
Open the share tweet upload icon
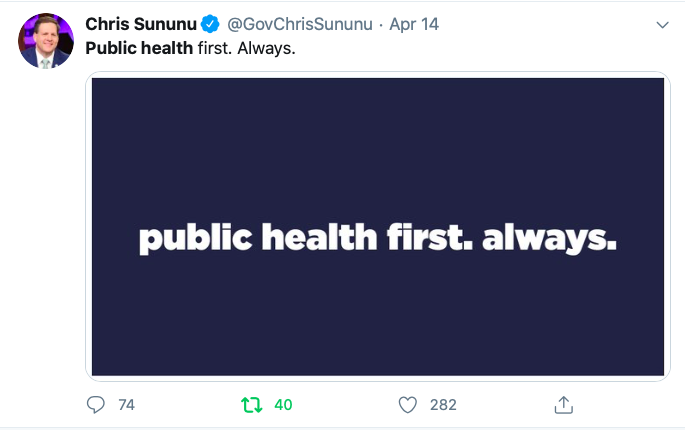click(564, 405)
